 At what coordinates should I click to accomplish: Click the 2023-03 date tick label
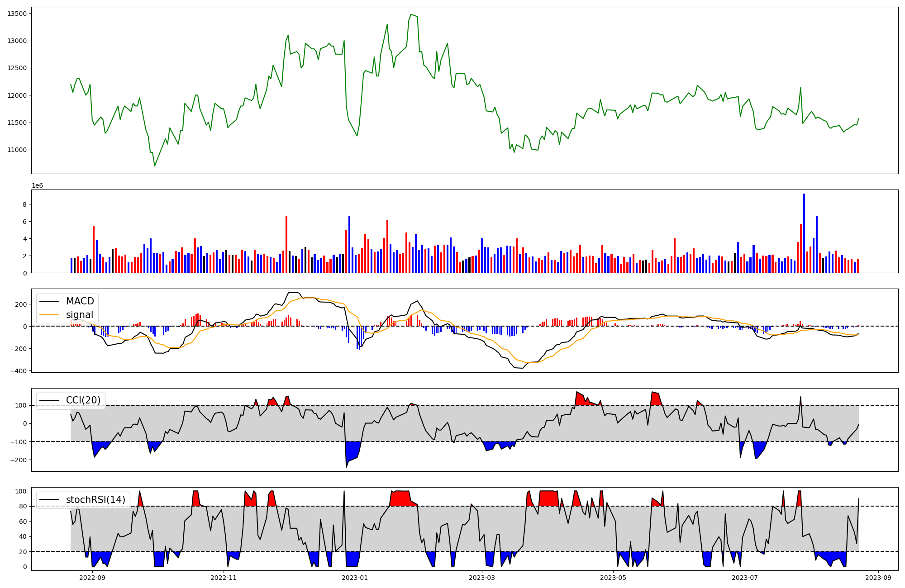click(x=482, y=578)
